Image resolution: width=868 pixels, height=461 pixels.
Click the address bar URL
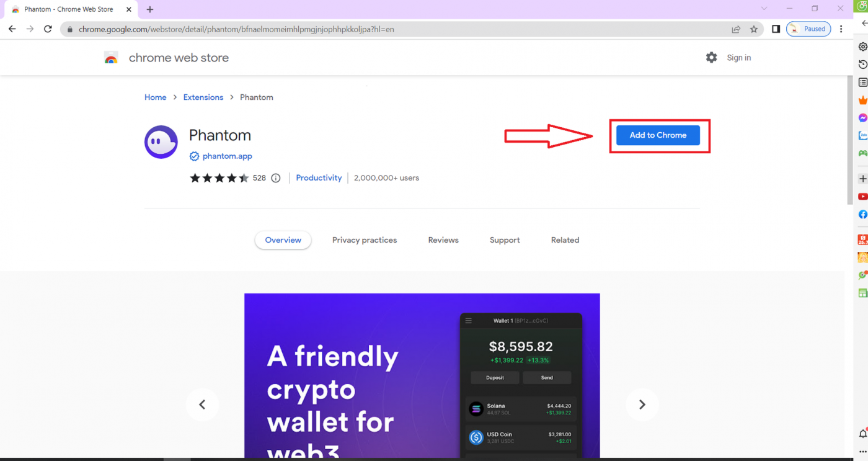coord(236,29)
